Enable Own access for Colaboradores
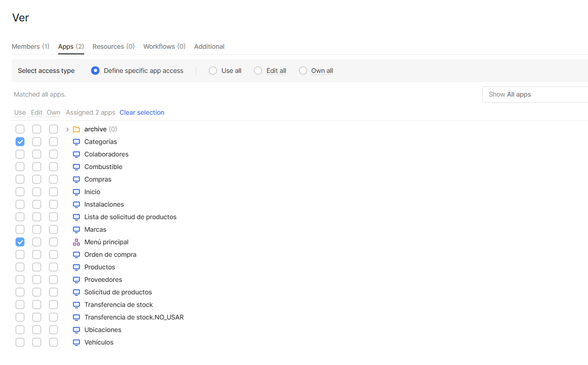 click(x=53, y=154)
